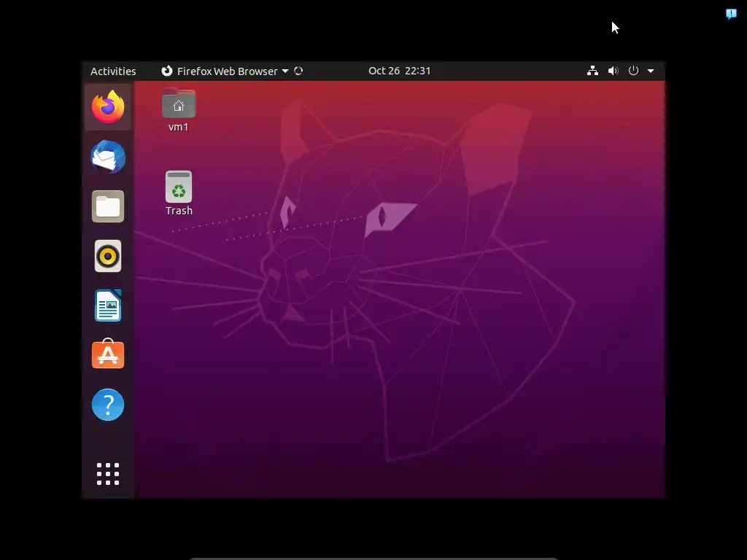747x560 pixels.
Task: Launch Thunderbird Mail from the dock
Action: pos(108,157)
